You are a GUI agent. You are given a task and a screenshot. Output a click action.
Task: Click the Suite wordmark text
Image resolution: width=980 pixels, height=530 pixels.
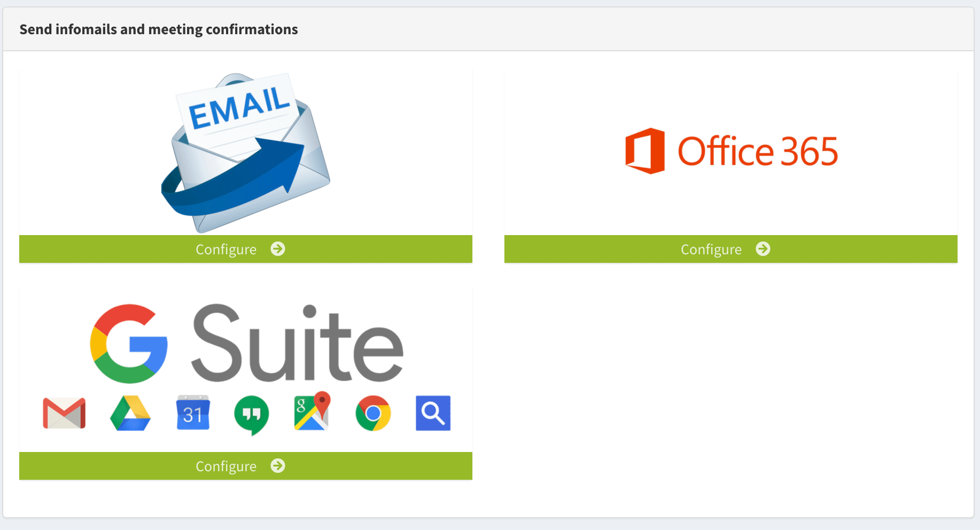point(297,344)
